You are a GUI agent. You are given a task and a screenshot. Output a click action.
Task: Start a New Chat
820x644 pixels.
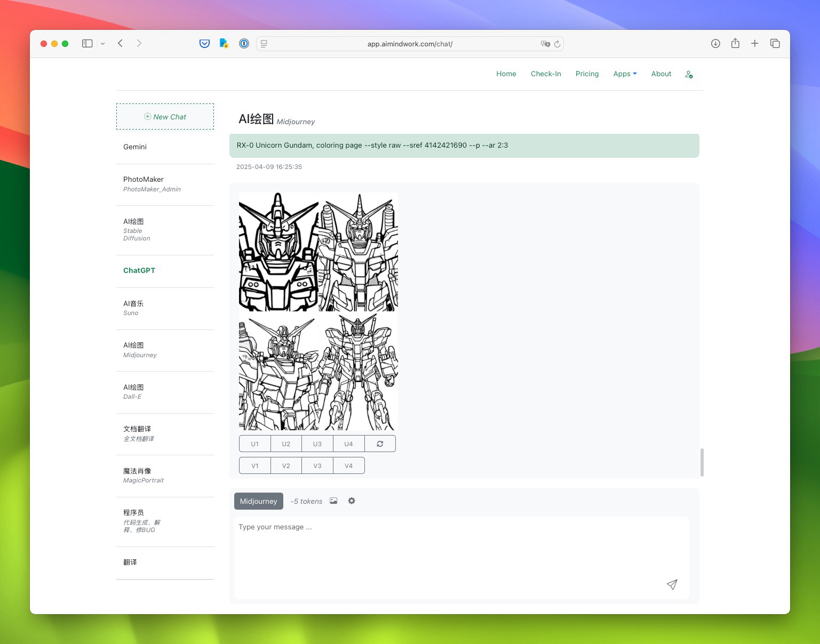(x=165, y=117)
